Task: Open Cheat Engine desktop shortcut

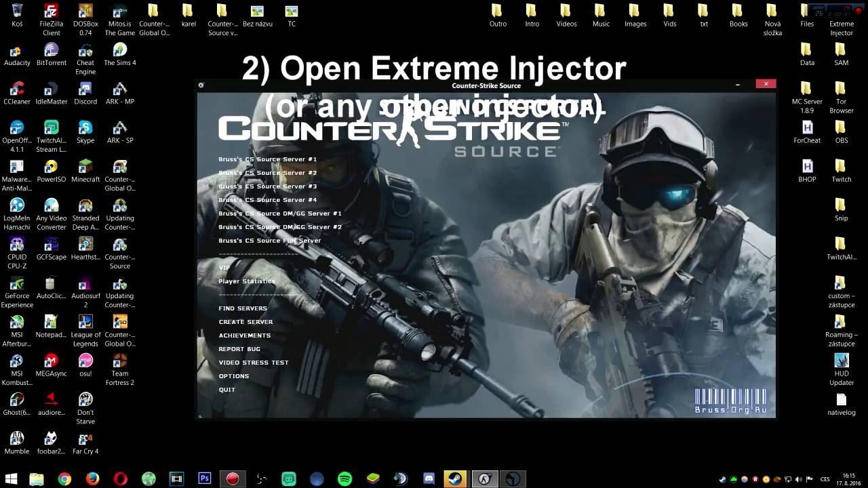Action: point(85,58)
